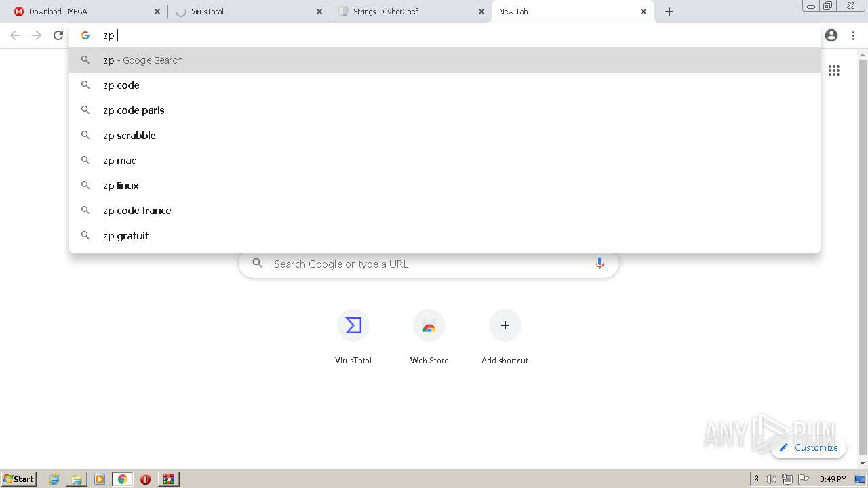Open the Opera taskbar icon
Viewport: 868px width, 488px height.
(x=145, y=479)
